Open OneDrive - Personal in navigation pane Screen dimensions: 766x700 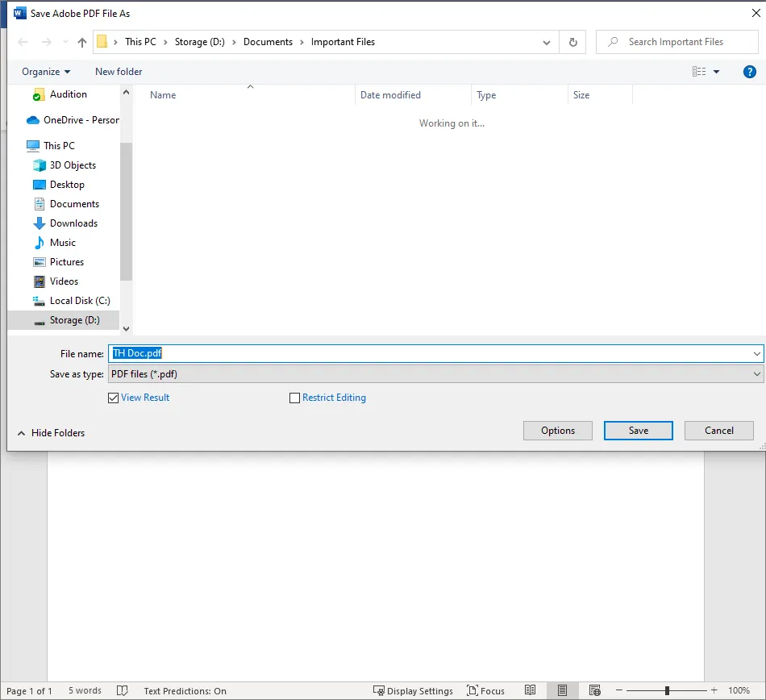[73, 120]
